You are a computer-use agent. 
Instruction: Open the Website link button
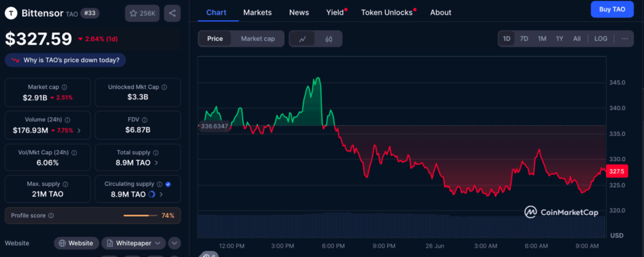[x=76, y=243]
